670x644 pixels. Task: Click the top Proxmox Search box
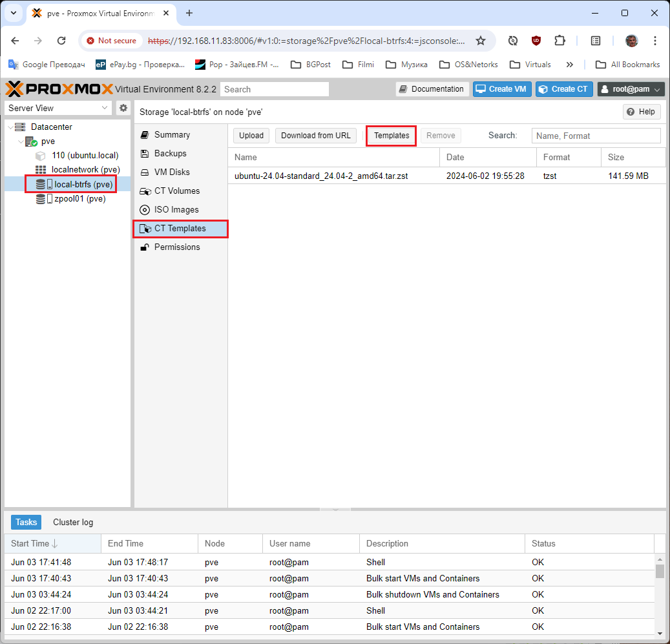click(x=275, y=89)
